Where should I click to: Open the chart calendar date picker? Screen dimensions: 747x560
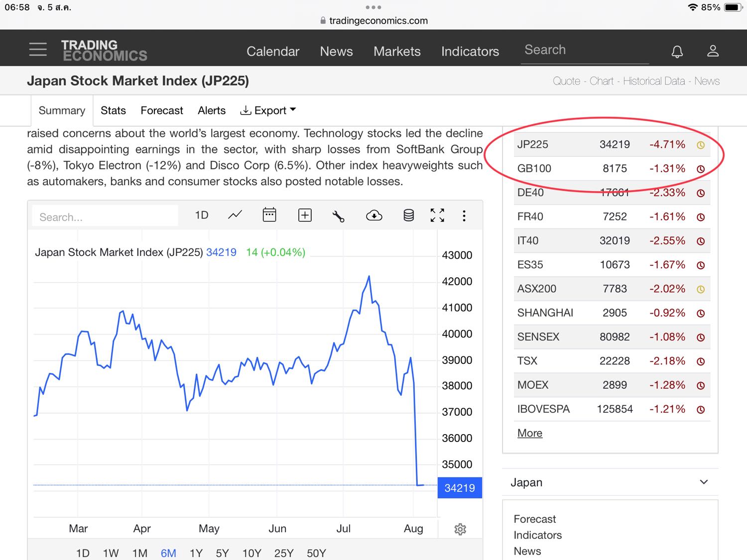pos(269,215)
